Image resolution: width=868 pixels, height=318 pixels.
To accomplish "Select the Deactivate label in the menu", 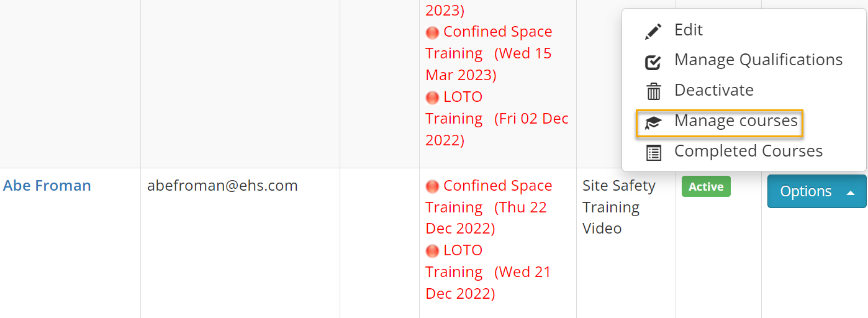I will tap(713, 90).
